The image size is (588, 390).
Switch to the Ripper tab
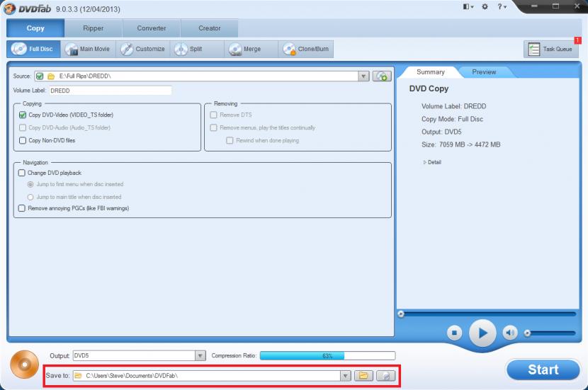click(x=93, y=28)
